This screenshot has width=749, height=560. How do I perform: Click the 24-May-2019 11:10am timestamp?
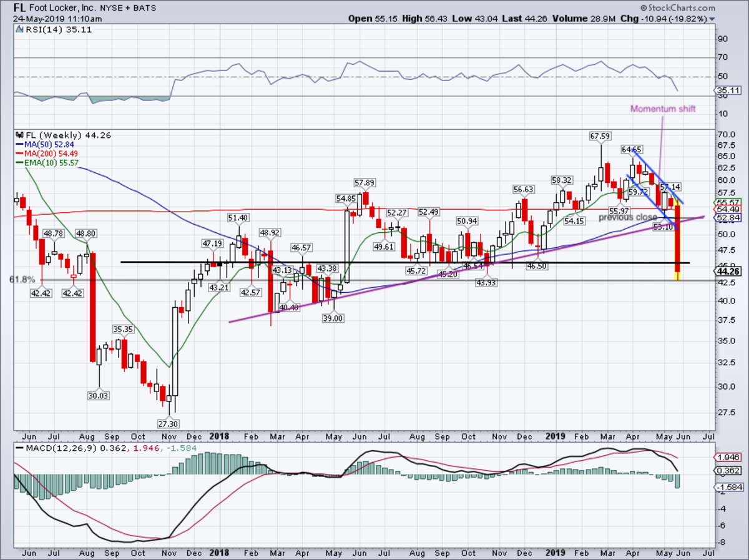pos(57,19)
